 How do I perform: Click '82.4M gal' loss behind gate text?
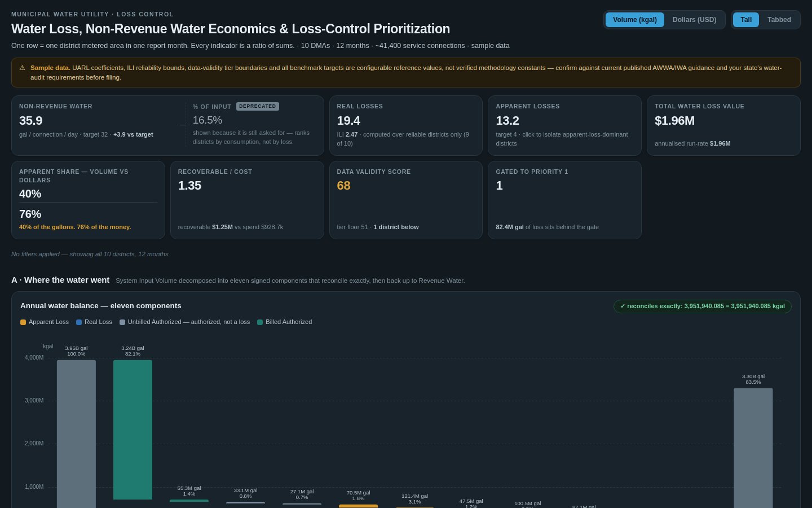point(510,227)
